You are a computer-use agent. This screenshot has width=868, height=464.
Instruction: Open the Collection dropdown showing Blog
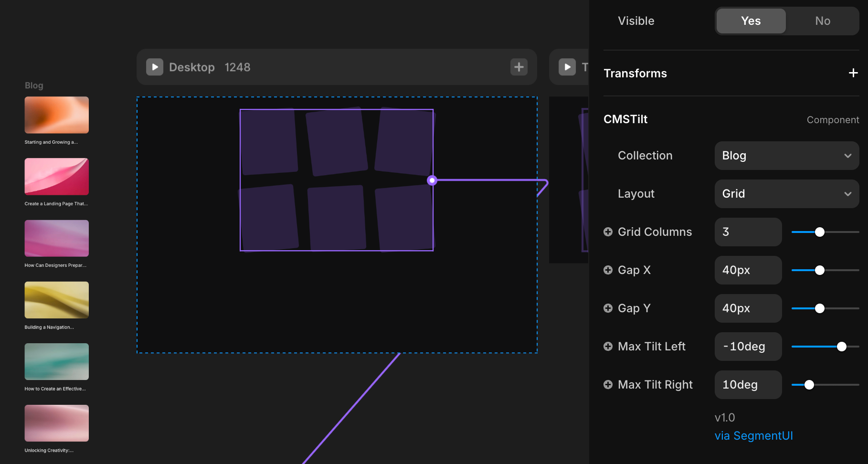tap(786, 156)
